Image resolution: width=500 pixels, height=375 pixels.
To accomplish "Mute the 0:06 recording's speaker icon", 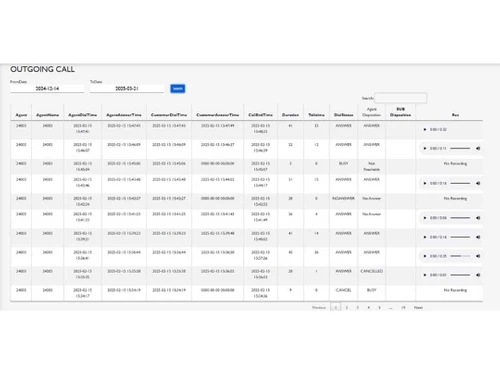I will point(478,218).
